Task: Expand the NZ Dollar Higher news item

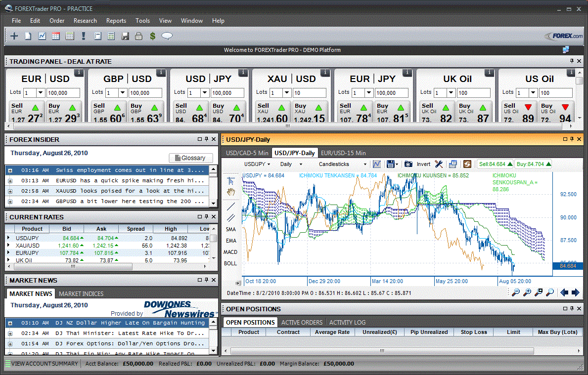Action: click(x=10, y=323)
